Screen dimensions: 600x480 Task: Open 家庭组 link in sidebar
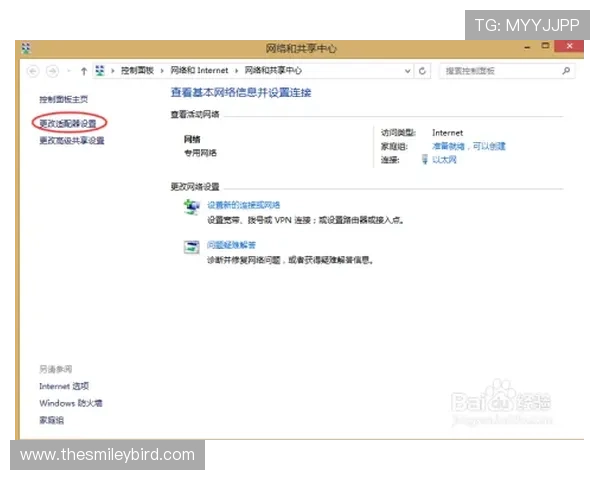pyautogui.click(x=52, y=420)
